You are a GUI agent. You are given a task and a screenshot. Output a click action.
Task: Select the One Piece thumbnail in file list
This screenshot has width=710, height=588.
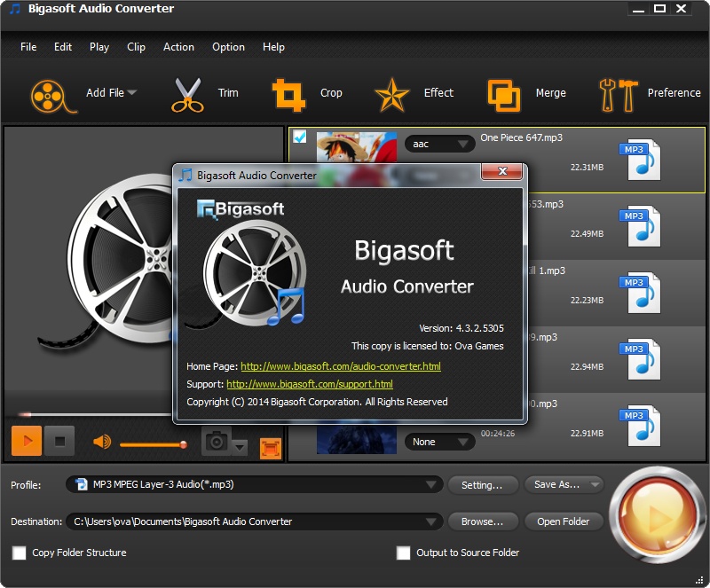point(357,146)
